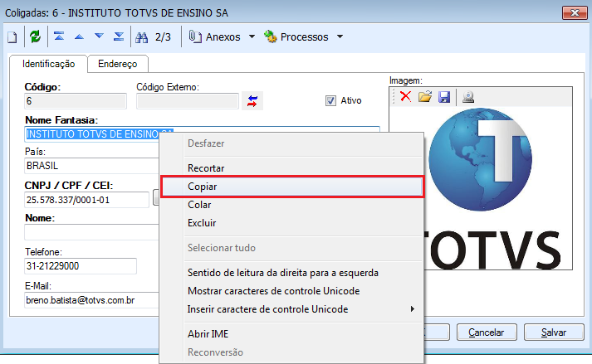Choose Copiar from context menu
The image size is (592, 364).
pos(291,187)
